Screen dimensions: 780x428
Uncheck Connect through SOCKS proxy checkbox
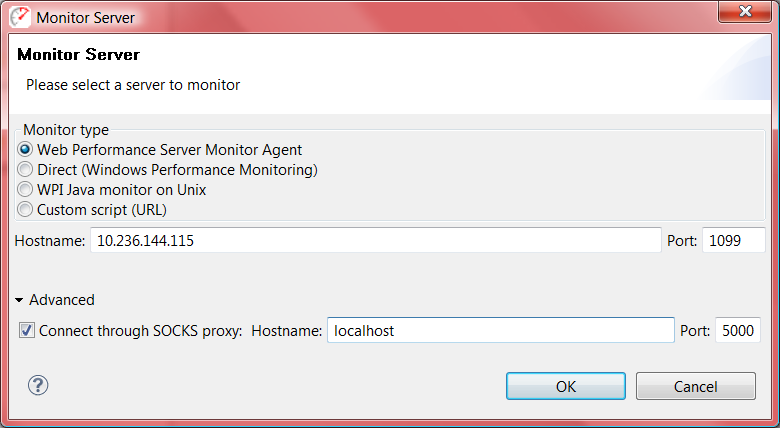pyautogui.click(x=27, y=330)
